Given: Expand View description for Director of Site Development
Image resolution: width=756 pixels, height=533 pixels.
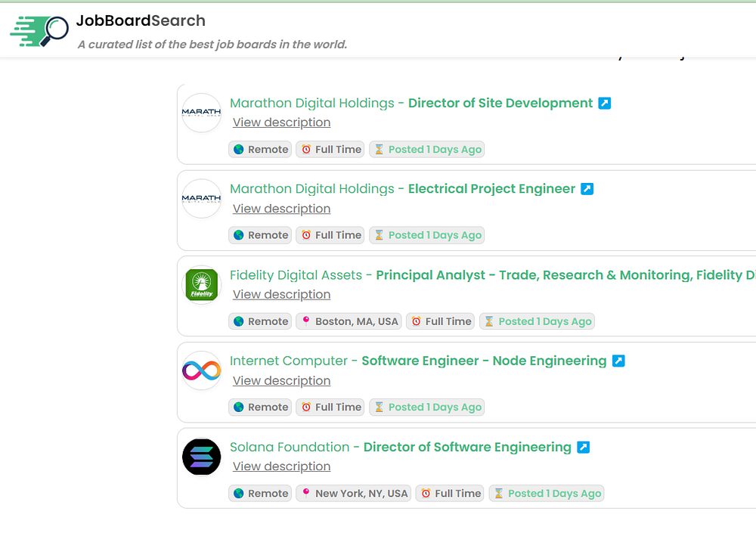Looking at the screenshot, I should click(x=281, y=122).
